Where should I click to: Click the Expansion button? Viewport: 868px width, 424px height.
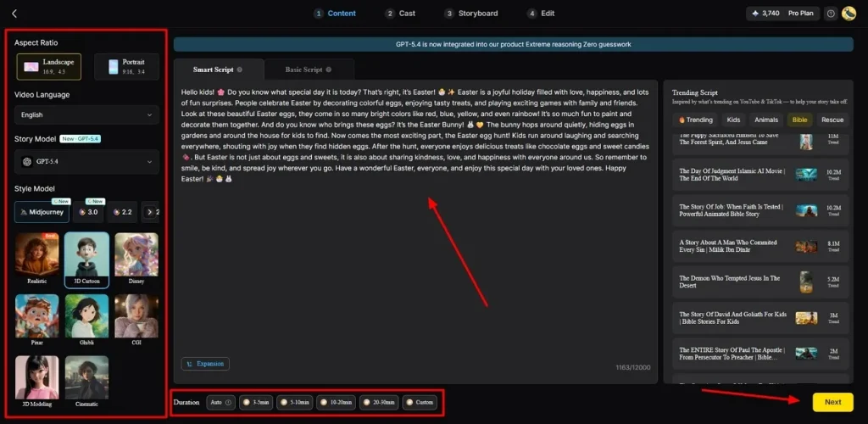205,364
